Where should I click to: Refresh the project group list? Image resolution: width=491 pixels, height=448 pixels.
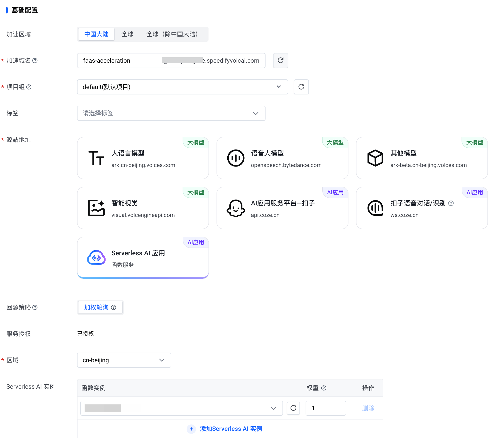[301, 87]
